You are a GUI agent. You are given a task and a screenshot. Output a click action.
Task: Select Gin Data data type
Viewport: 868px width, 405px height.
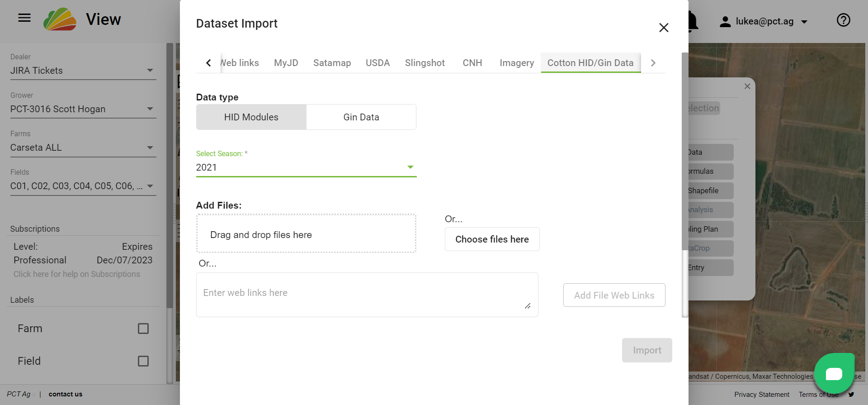tap(361, 117)
